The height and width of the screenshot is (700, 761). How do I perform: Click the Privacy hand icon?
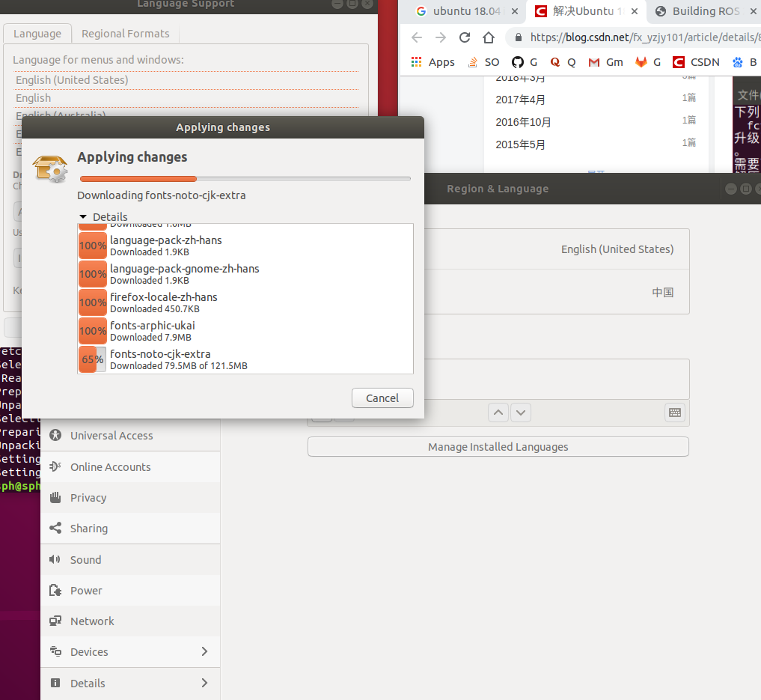(55, 497)
